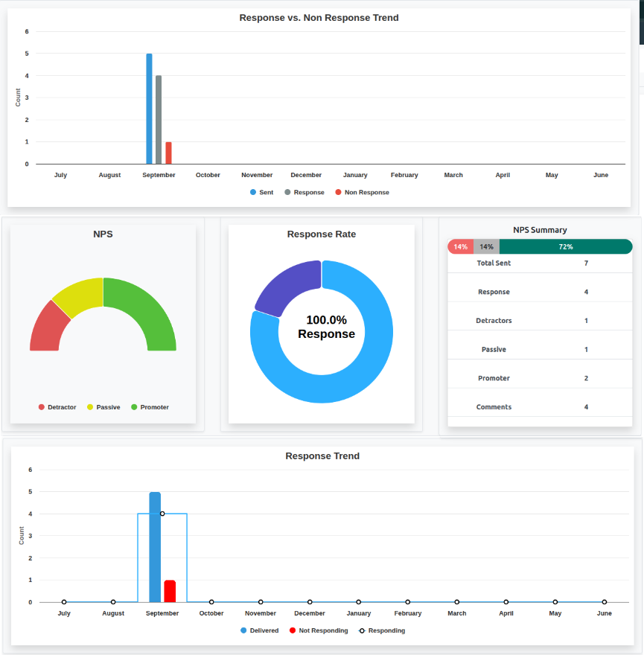The image size is (644, 655).
Task: Click the Detractor legend dot under NPS gauge
Action: click(42, 407)
